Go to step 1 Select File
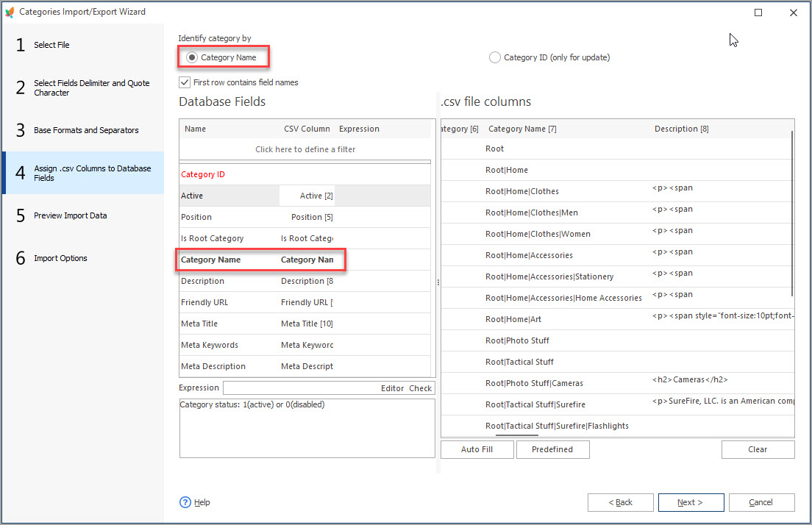This screenshot has height=525, width=812. pyautogui.click(x=83, y=45)
